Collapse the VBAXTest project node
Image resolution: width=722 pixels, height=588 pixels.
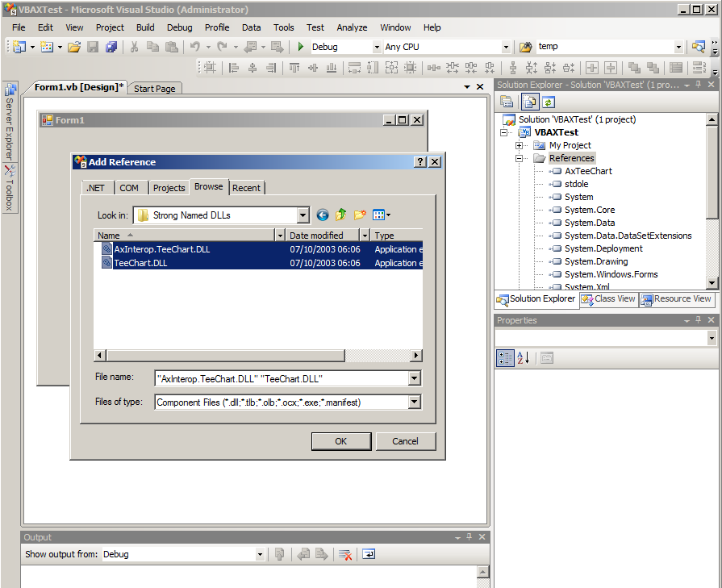pos(503,132)
